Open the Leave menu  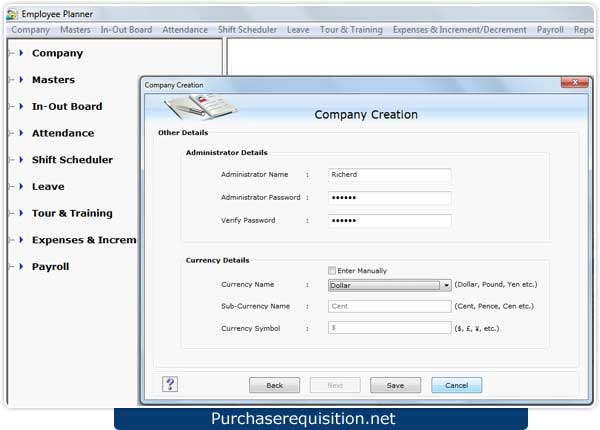click(x=298, y=30)
